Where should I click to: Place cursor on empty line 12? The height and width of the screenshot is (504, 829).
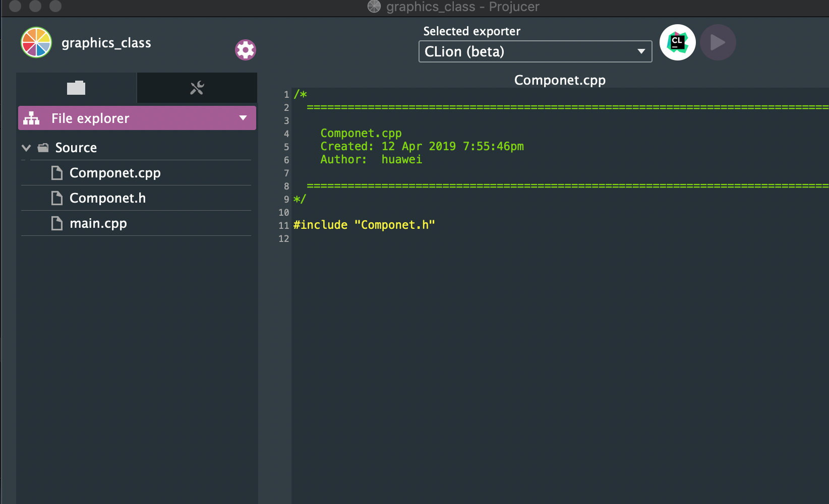(560, 238)
